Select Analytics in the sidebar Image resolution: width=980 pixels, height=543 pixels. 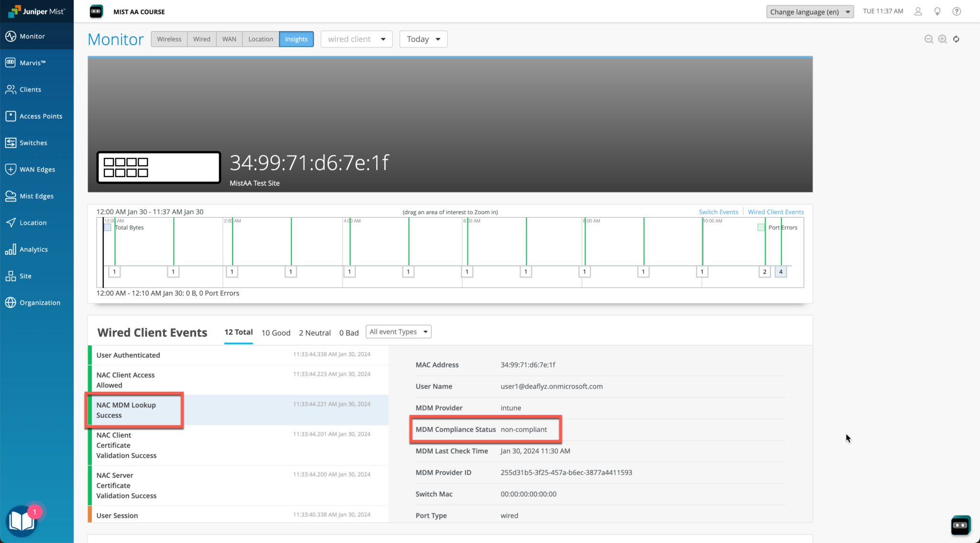pos(34,249)
